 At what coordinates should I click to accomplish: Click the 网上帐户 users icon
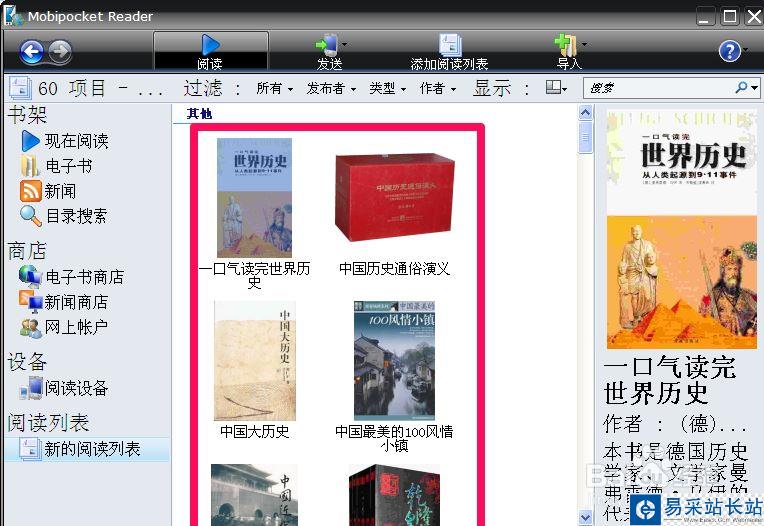[31, 328]
